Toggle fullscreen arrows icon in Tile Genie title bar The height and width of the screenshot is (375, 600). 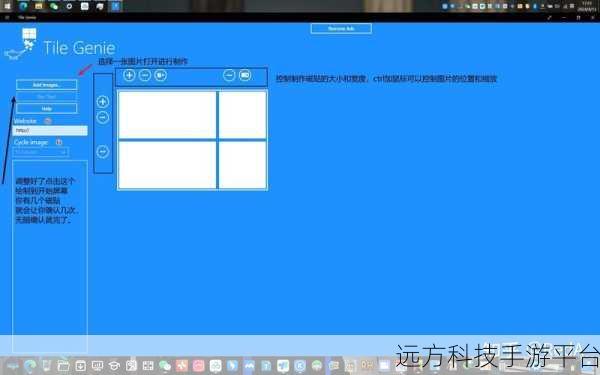click(549, 18)
